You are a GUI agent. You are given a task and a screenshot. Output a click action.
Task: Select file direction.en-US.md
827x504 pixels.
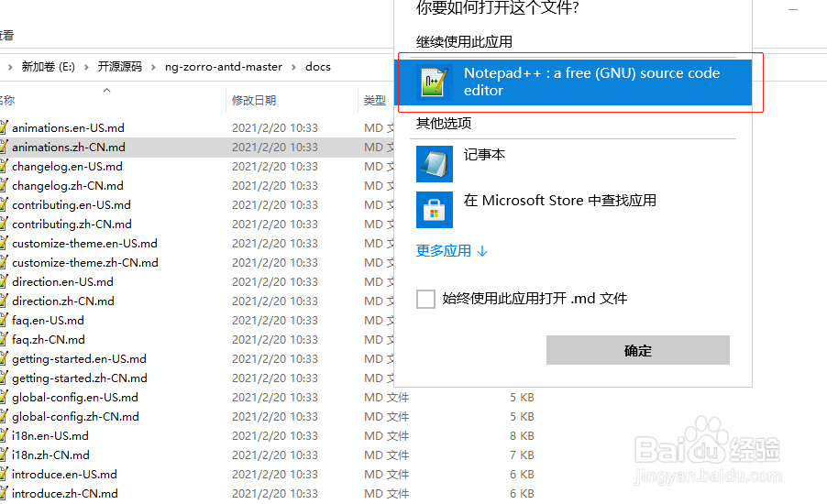click(62, 282)
